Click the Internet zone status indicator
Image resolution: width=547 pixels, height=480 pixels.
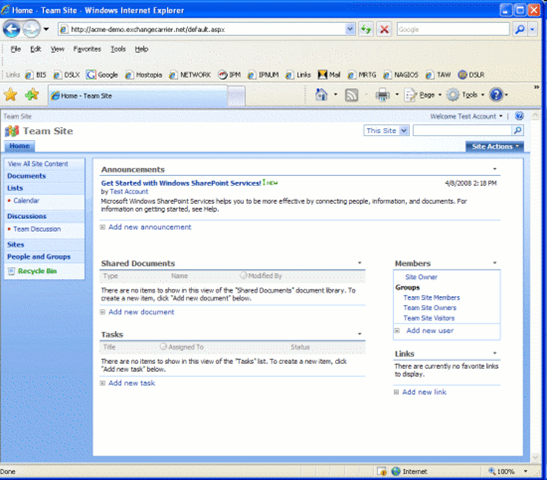pos(409,471)
